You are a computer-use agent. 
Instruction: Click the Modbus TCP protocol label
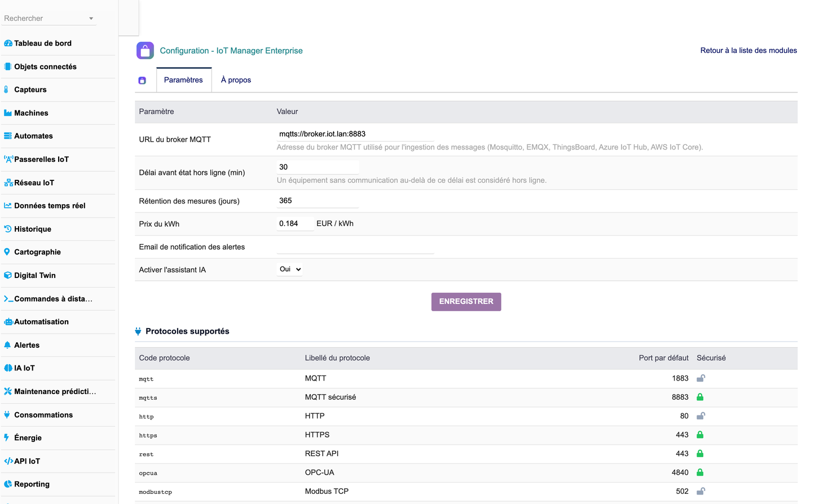(x=327, y=492)
